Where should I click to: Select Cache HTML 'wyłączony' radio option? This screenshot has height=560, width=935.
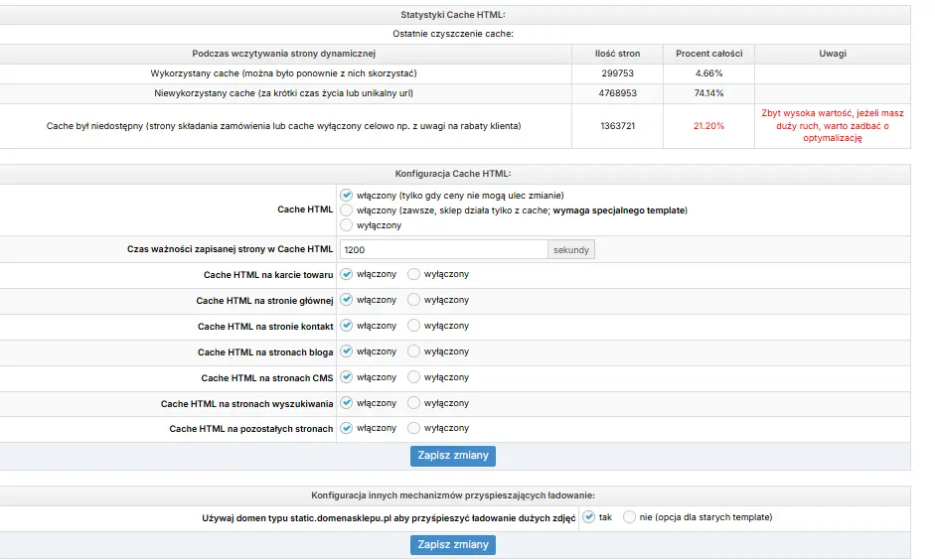coord(347,225)
